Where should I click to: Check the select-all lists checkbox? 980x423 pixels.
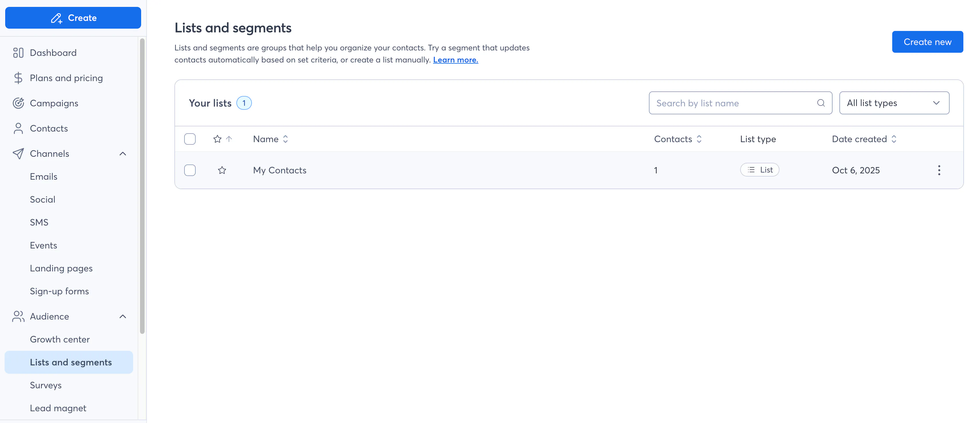[x=190, y=139]
